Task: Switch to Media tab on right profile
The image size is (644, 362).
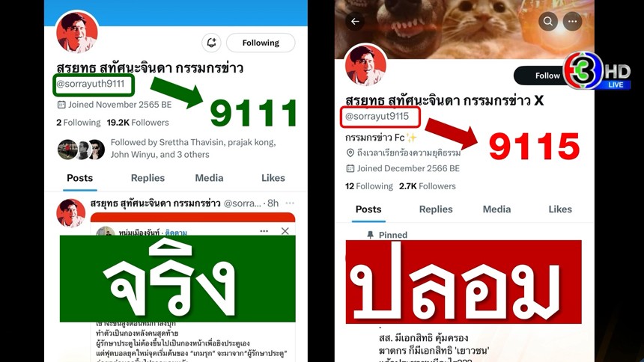Action: point(496,209)
